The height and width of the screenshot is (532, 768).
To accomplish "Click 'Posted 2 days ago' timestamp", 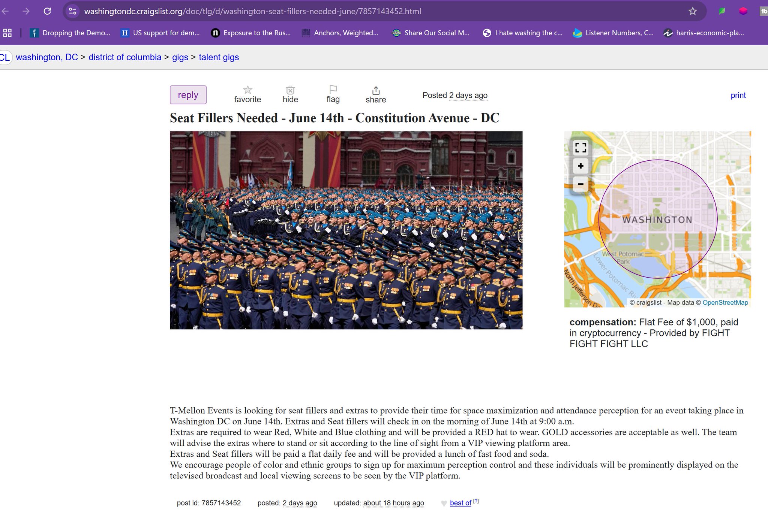I will pyautogui.click(x=455, y=95).
